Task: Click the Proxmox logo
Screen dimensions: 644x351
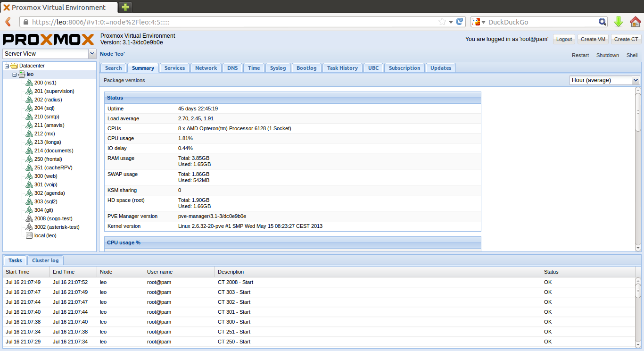Action: click(x=49, y=39)
